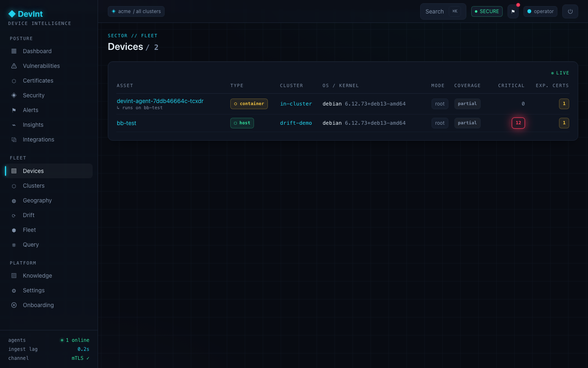
Task: Click the Settings gear icon
Action: [14, 291]
